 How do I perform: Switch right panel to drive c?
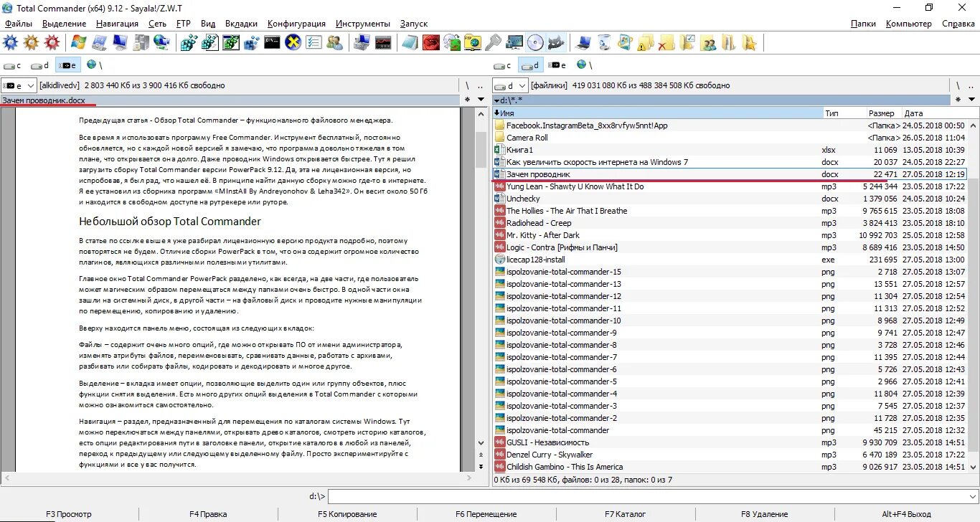[503, 65]
